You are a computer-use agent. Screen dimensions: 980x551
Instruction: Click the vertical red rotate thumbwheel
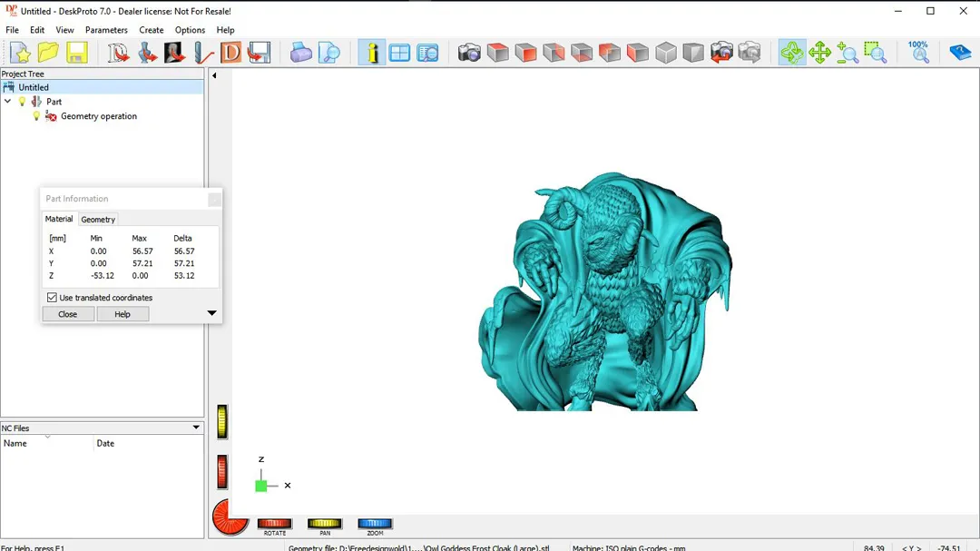coord(222,471)
